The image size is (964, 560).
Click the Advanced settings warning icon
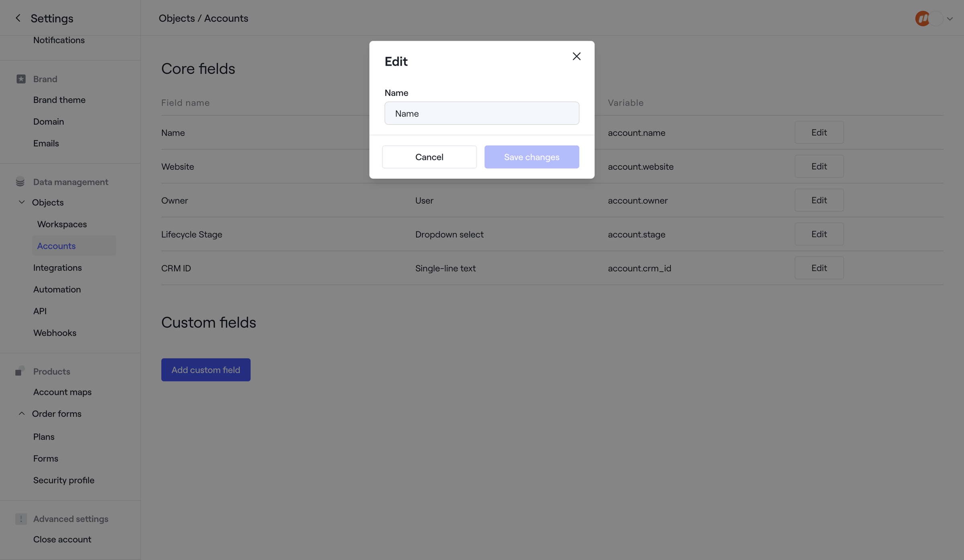[21, 519]
